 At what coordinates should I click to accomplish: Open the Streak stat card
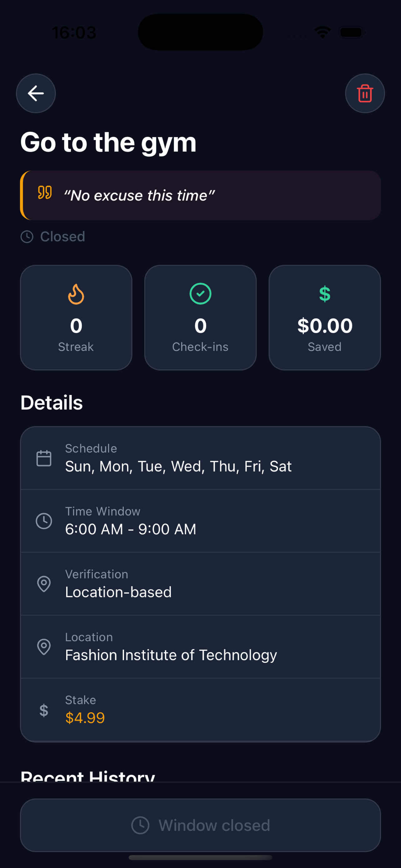pos(76,317)
